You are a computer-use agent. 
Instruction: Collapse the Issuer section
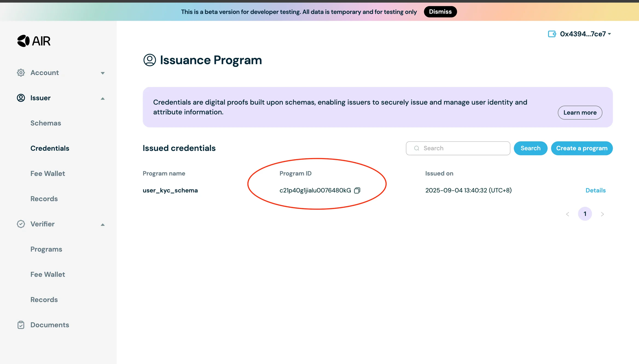coord(102,98)
